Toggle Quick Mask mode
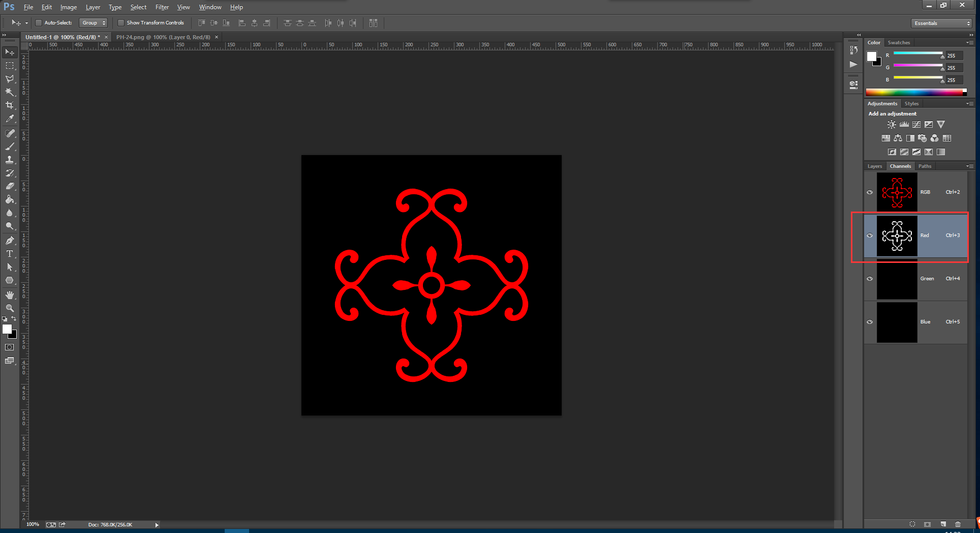Viewport: 980px width, 533px height. [10, 347]
